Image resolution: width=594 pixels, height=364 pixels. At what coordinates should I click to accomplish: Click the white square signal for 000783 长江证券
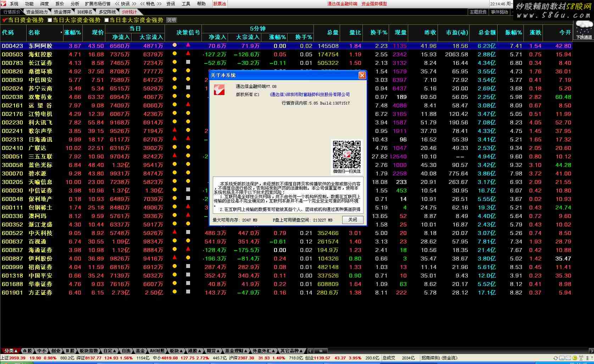coord(188,62)
